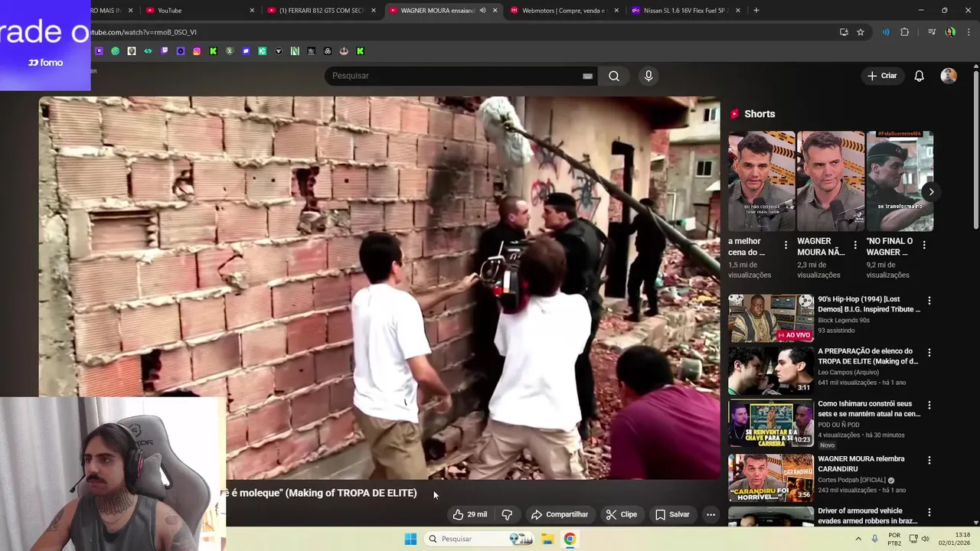
Task: Open the Leo Campos (Arquivo) channel link
Action: pyautogui.click(x=848, y=372)
